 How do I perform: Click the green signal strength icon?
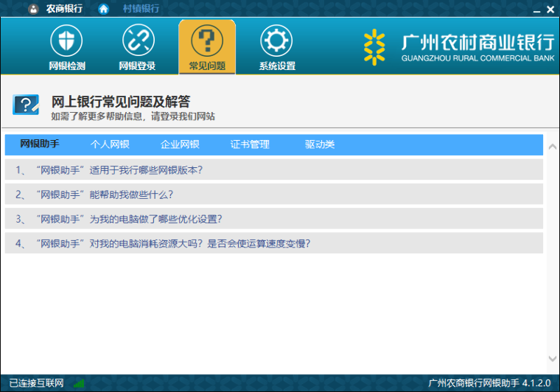[x=79, y=383]
